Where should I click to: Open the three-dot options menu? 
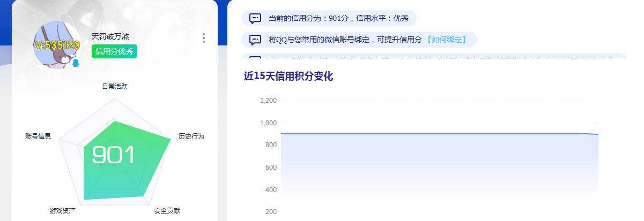click(204, 38)
